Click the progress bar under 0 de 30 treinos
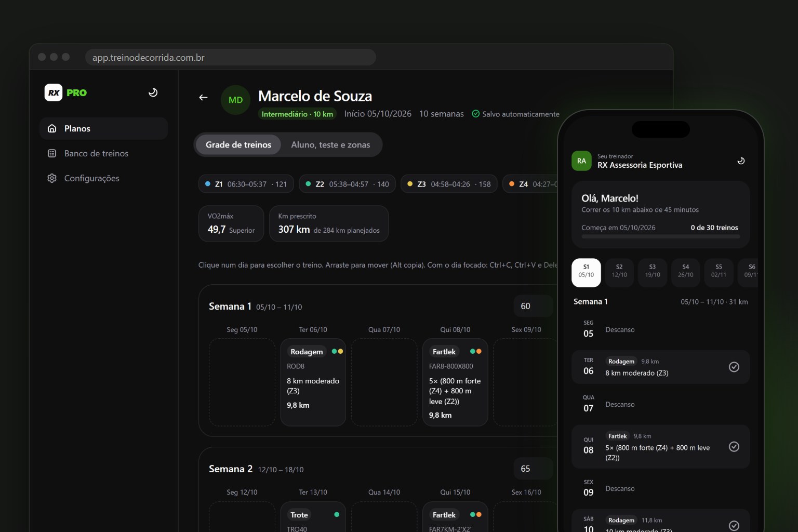798x532 pixels. (x=660, y=236)
